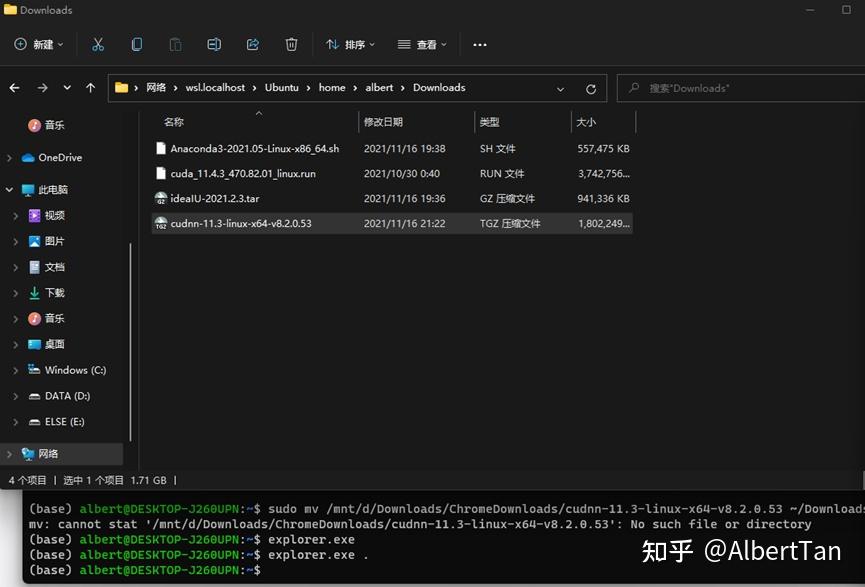Screen dimensions: 865x587
Task: Expand the Windows (C:) tree node
Action: pyautogui.click(x=15, y=371)
